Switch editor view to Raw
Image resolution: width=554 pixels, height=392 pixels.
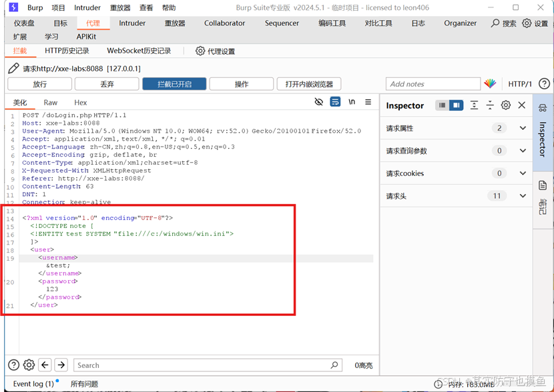(x=51, y=102)
